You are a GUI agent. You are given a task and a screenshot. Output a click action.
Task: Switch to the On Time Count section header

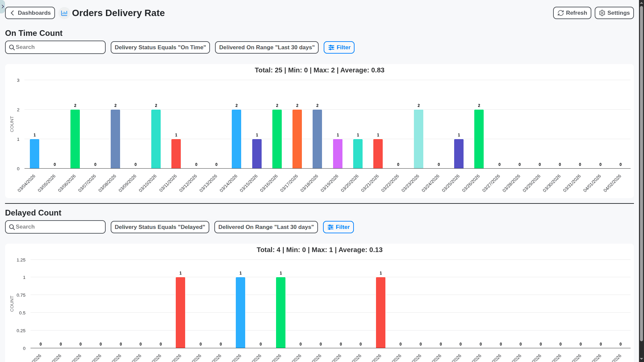click(34, 33)
